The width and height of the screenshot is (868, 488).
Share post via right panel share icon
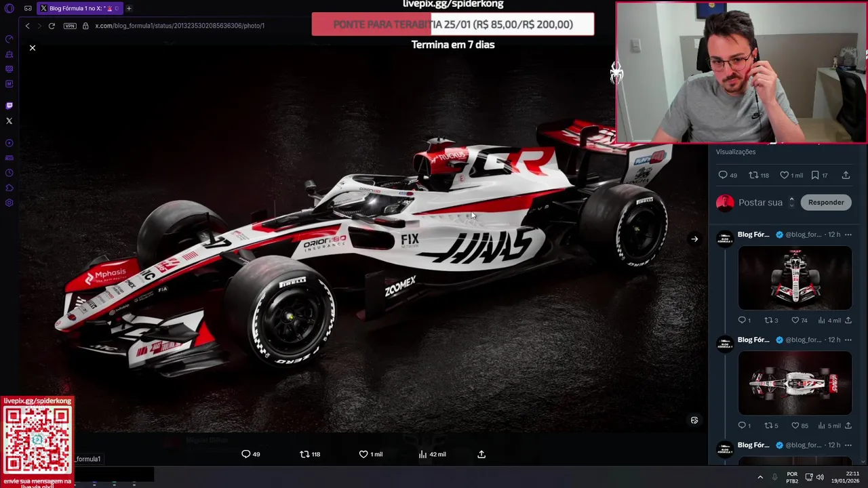pos(846,175)
